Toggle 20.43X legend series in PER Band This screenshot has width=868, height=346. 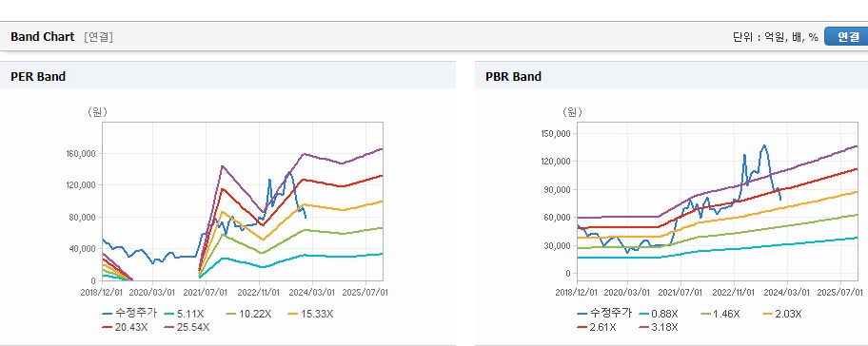coord(125,327)
